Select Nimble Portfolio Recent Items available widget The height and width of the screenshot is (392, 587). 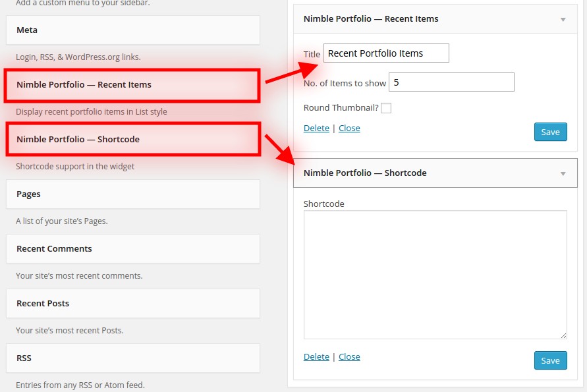pos(133,85)
